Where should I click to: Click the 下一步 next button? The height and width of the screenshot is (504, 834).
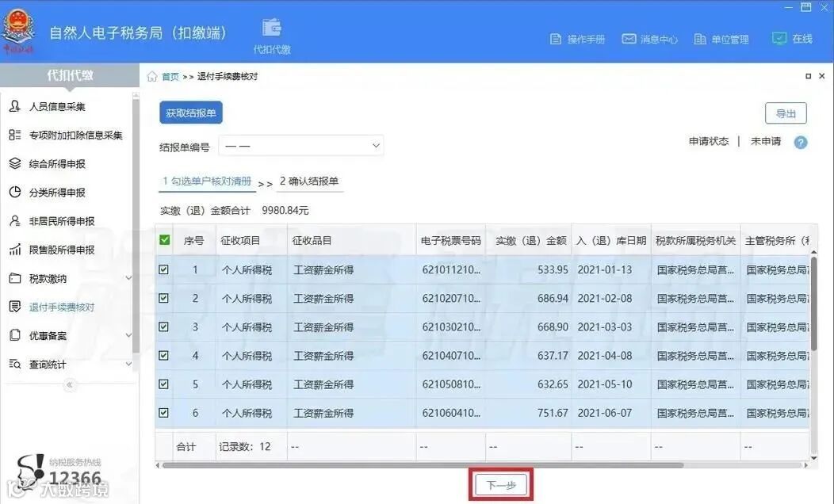(x=501, y=485)
